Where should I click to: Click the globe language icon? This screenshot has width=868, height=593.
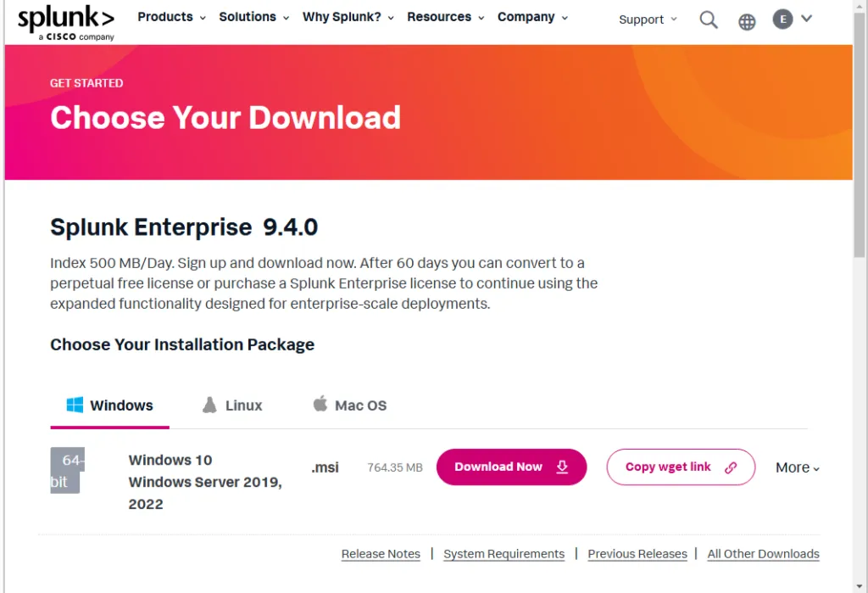(747, 21)
